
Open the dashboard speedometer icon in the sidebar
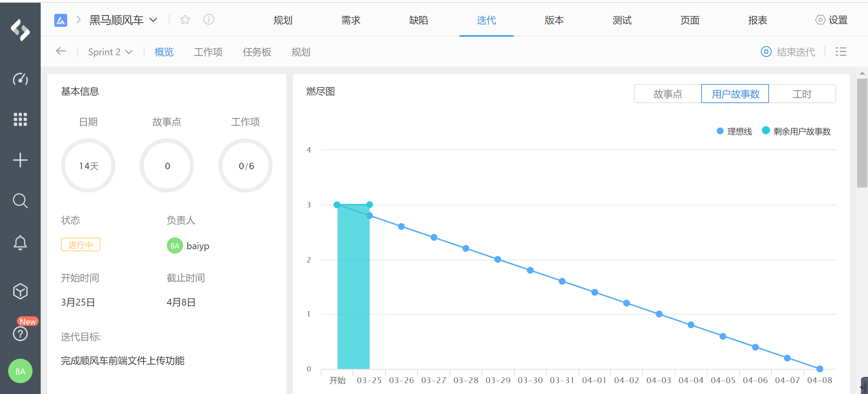pos(20,79)
